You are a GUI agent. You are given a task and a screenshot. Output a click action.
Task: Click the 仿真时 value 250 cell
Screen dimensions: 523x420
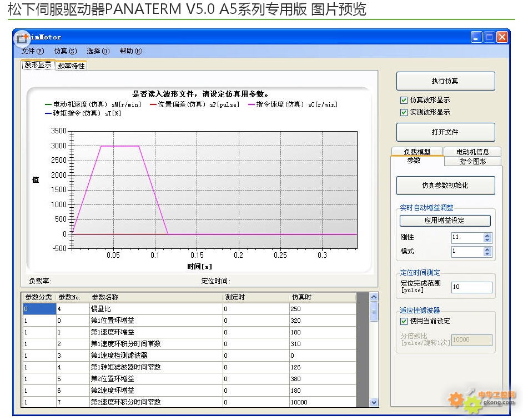tap(323, 309)
